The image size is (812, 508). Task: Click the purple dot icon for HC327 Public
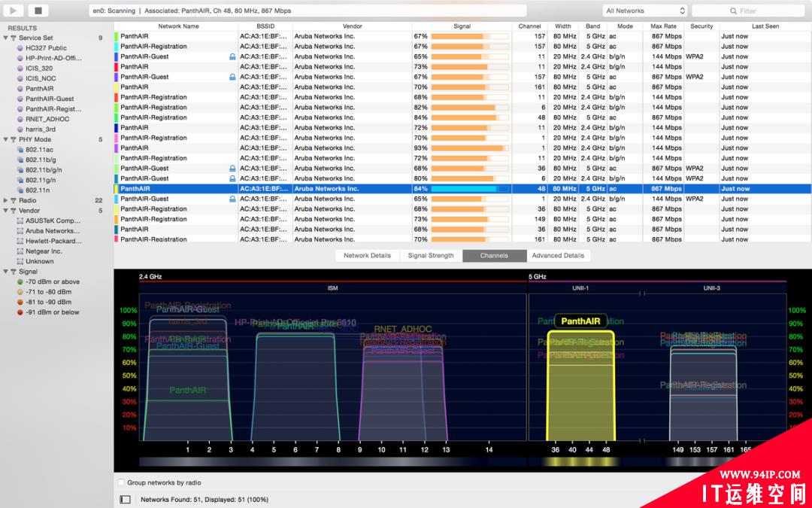[20, 47]
